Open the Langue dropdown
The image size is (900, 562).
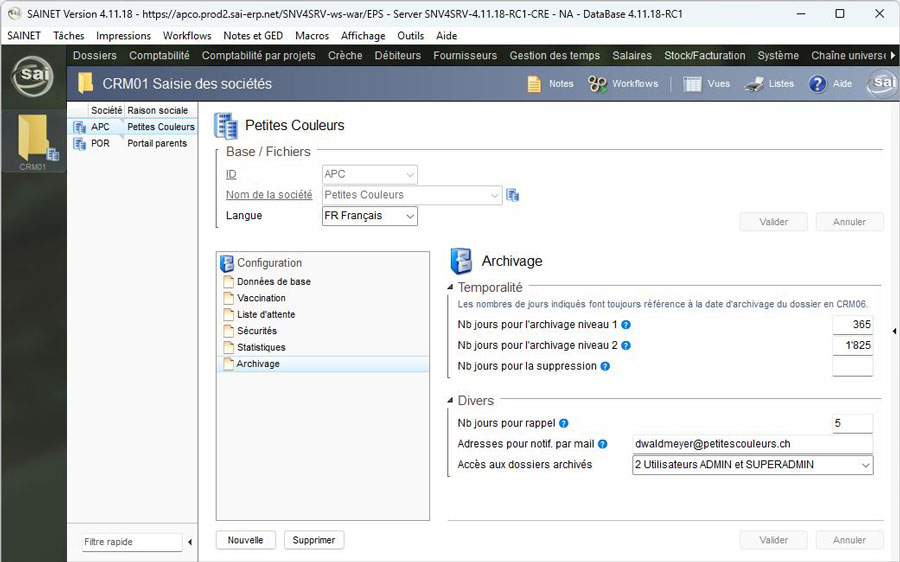click(410, 216)
